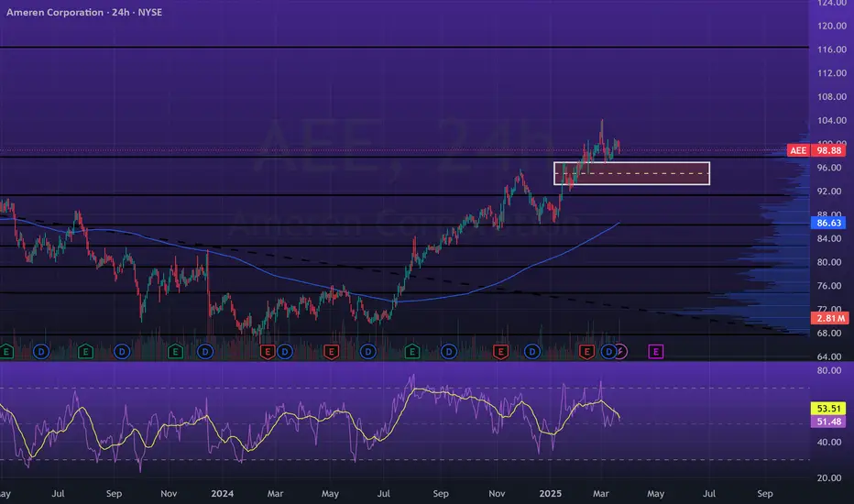Open the red earnings marker near May 2024

331,352
